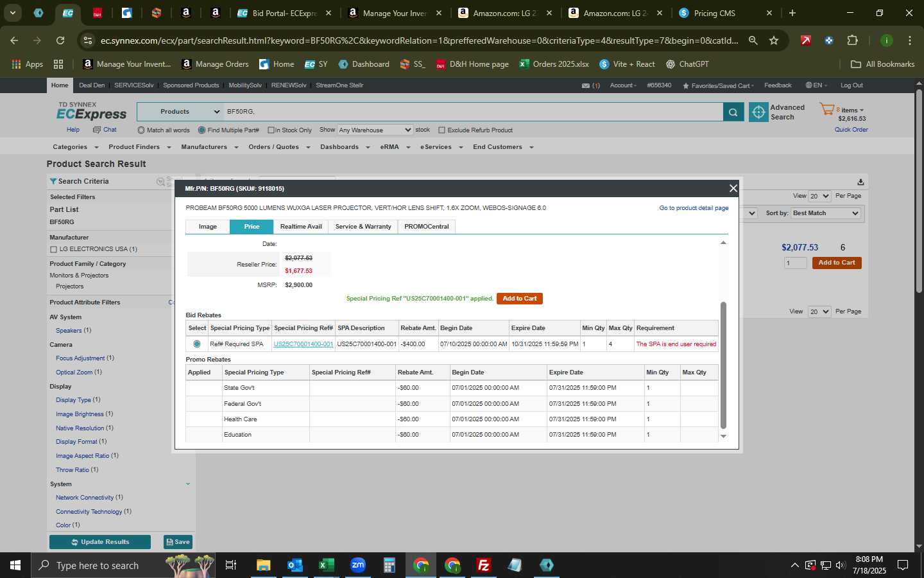This screenshot has width=924, height=578.
Task: Open Excel from taskbar
Action: tap(326, 565)
